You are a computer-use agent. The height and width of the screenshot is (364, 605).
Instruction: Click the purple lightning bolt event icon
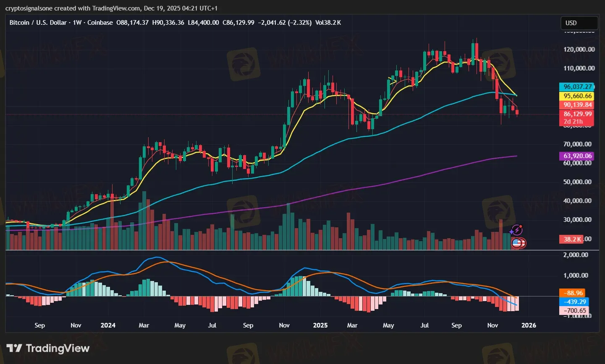(516, 230)
